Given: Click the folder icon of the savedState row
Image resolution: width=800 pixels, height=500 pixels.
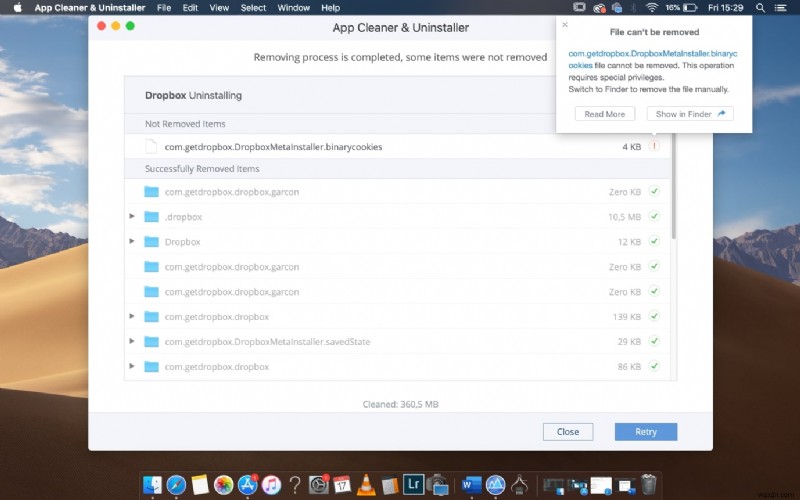Looking at the screenshot, I should coord(152,342).
